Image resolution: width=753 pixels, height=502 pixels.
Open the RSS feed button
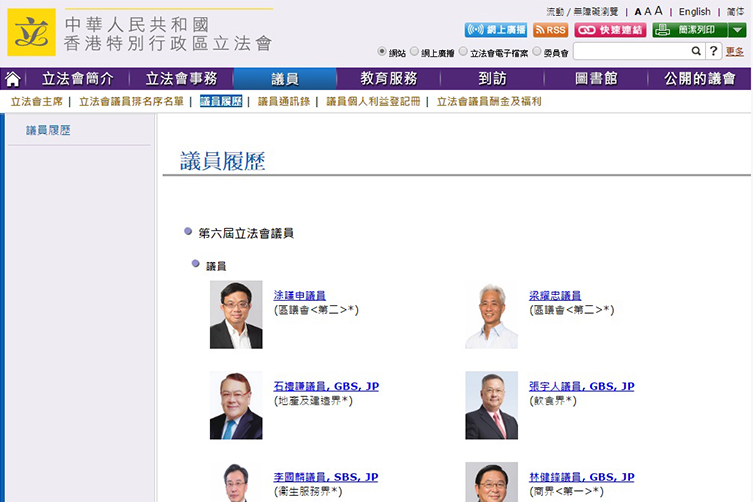[550, 30]
